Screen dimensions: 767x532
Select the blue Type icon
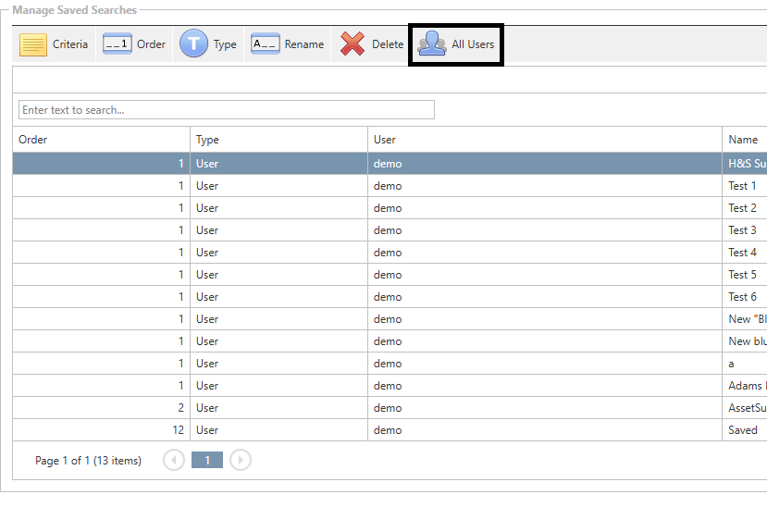[x=193, y=44]
